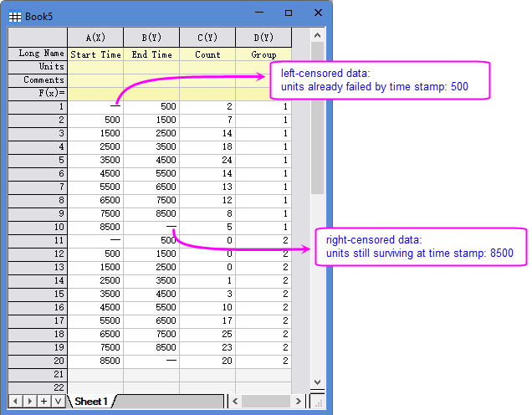Image resolution: width=532 pixels, height=415 pixels.
Task: Select the End Time long name cell
Action: [151, 54]
